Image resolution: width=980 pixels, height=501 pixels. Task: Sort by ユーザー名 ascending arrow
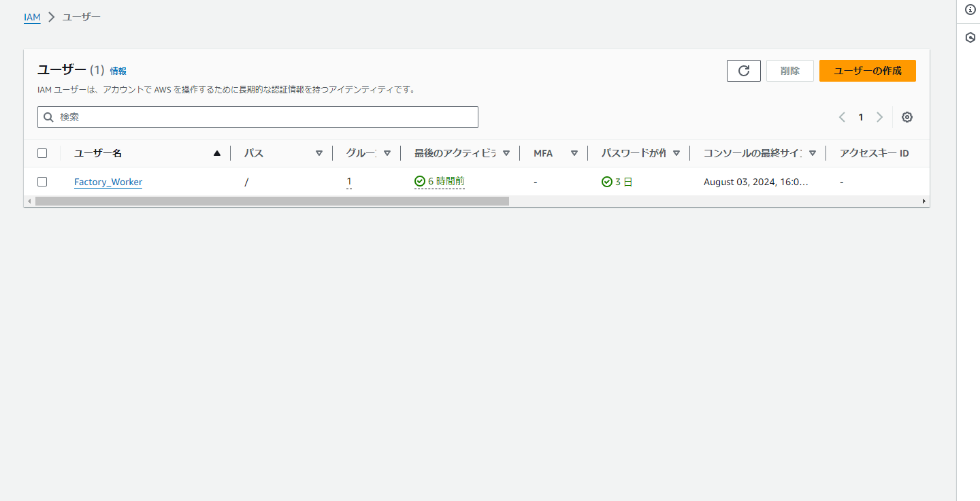click(217, 153)
